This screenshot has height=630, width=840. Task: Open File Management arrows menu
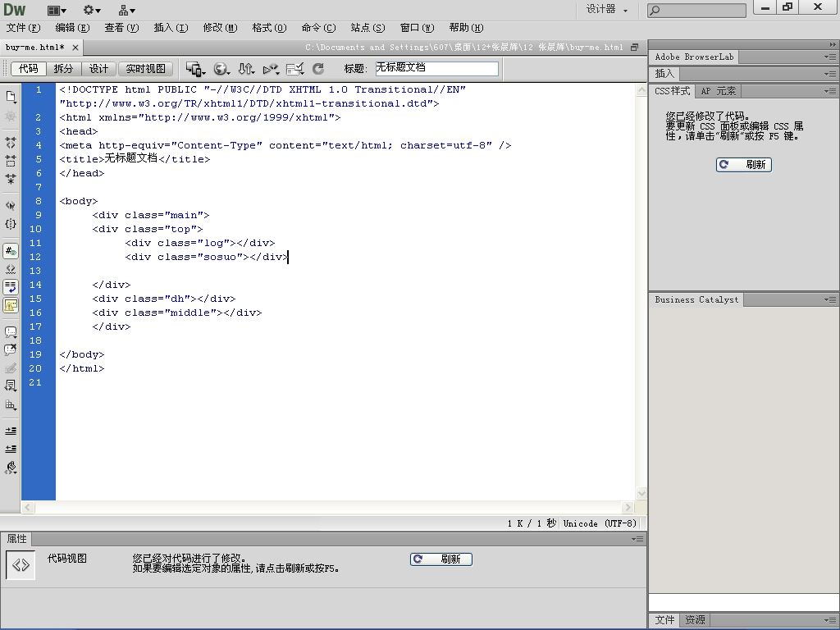[246, 69]
